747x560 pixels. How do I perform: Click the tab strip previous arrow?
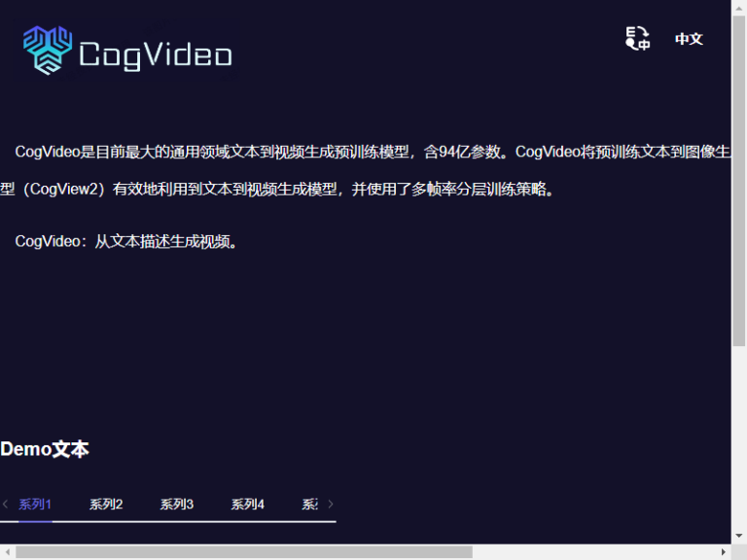[5, 504]
